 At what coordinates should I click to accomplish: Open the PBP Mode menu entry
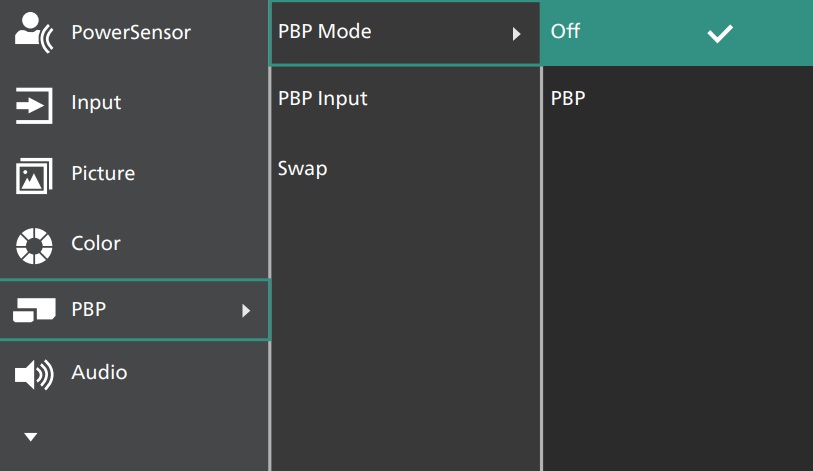325,32
